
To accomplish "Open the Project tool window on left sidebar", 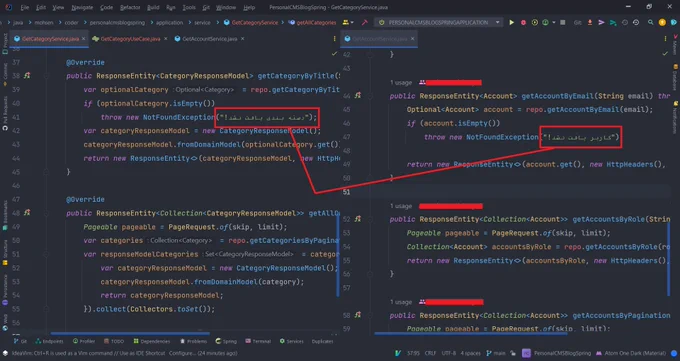I will click(x=5, y=43).
